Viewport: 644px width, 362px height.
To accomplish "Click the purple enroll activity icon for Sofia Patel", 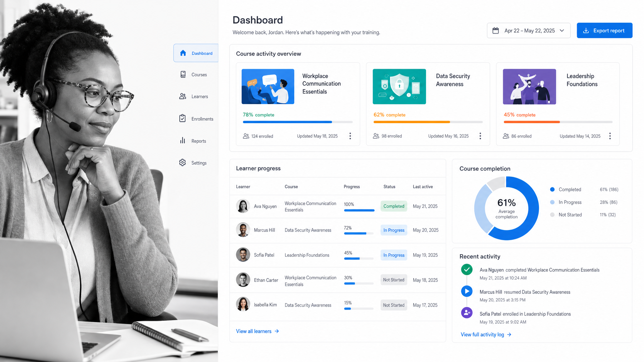I will point(467,313).
